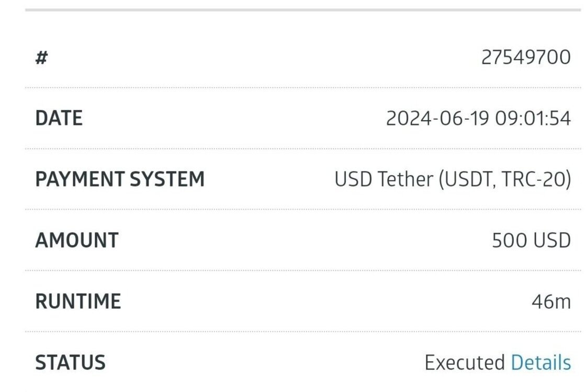Image resolution: width=586 pixels, height=392 pixels.
Task: Select the date value 2024-06-19 09:01:54
Action: 478,119
